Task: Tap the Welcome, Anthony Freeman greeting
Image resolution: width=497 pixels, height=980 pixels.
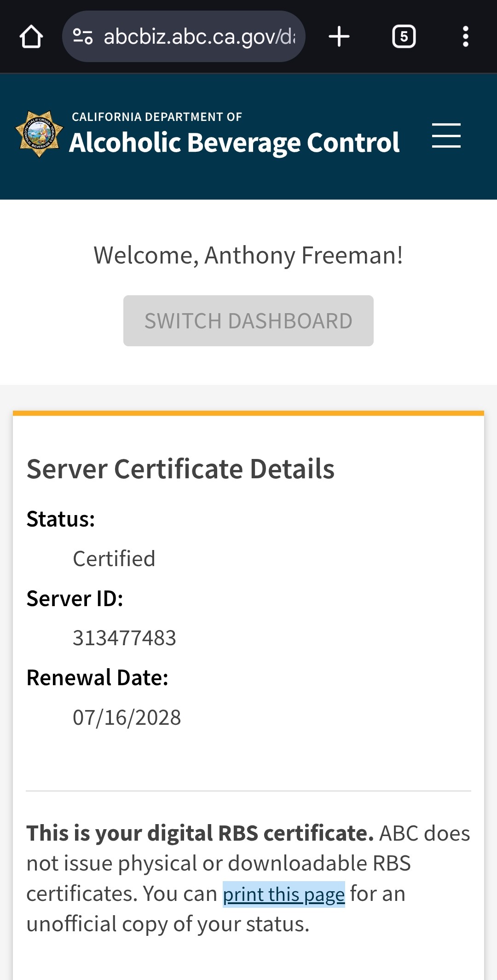Action: (x=248, y=255)
